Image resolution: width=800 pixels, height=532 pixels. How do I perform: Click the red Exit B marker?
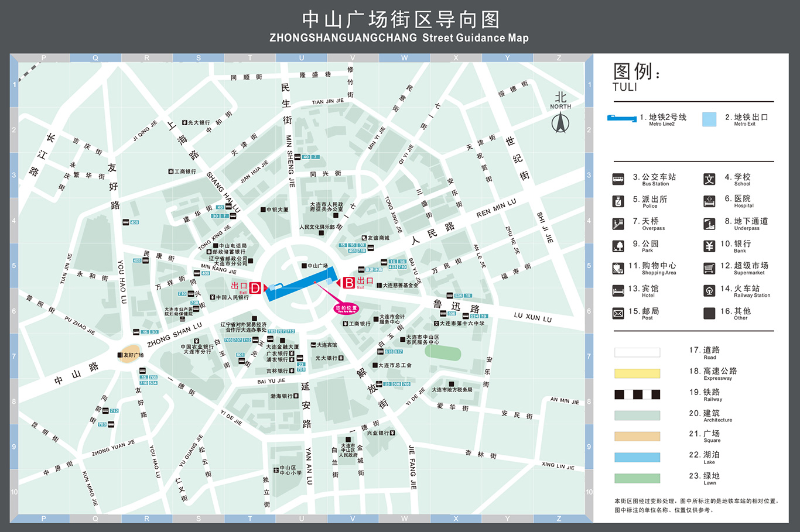point(349,283)
